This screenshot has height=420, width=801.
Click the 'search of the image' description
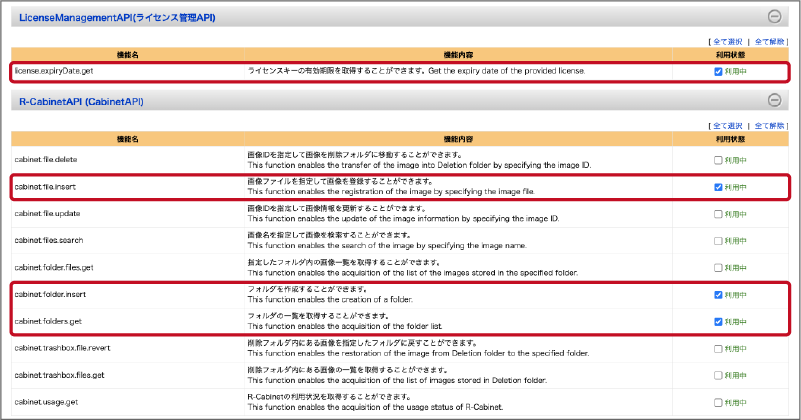pyautogui.click(x=387, y=246)
